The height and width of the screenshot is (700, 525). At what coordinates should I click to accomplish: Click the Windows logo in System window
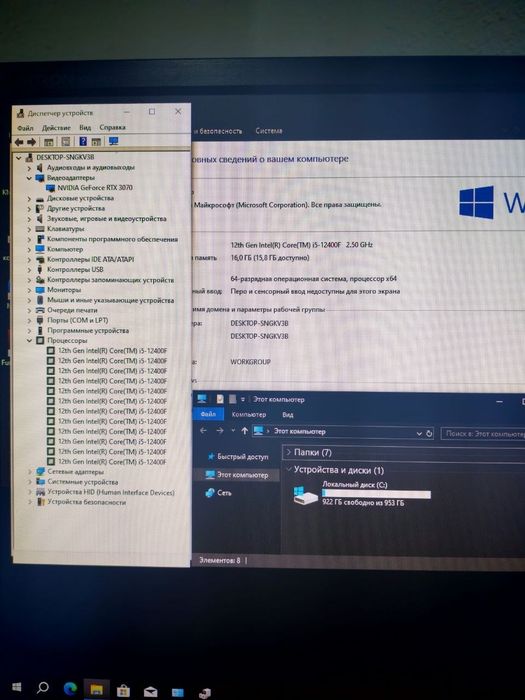point(476,203)
